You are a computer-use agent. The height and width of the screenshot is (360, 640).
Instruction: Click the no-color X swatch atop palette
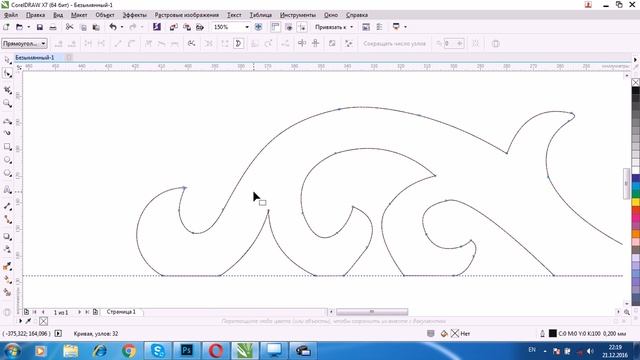pyautogui.click(x=636, y=82)
